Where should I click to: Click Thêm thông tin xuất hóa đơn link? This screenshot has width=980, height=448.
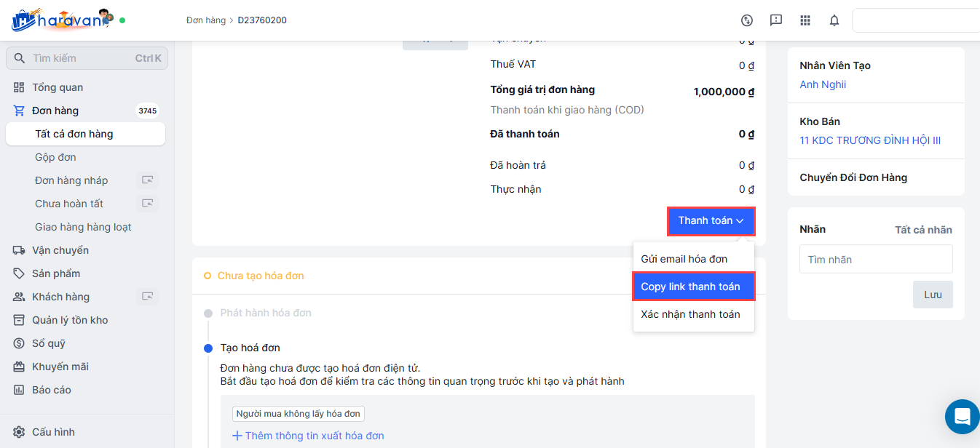[315, 436]
